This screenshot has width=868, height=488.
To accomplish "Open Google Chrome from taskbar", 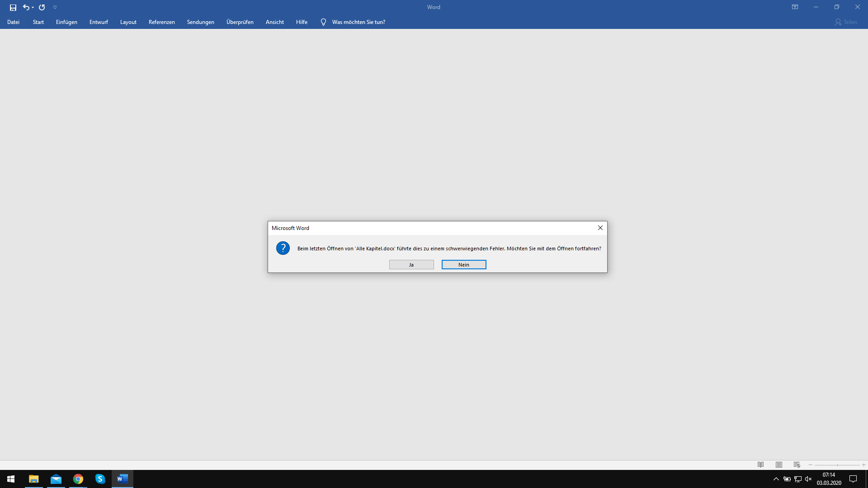I will (x=78, y=479).
